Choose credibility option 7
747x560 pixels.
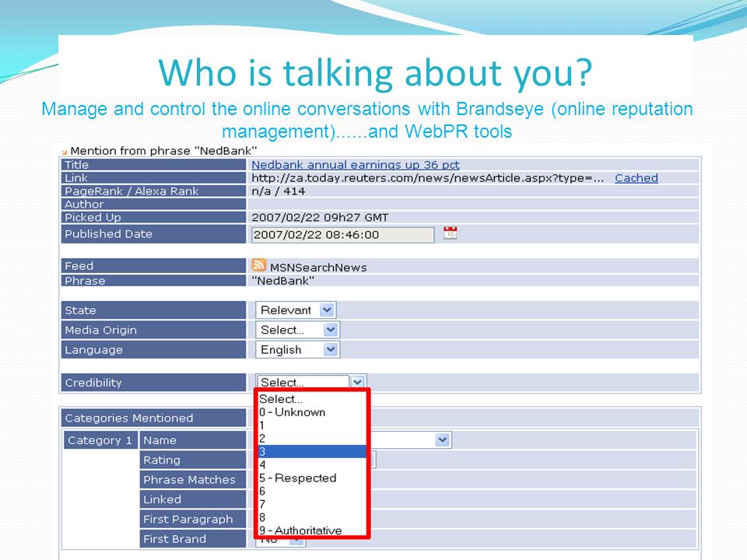pyautogui.click(x=312, y=504)
